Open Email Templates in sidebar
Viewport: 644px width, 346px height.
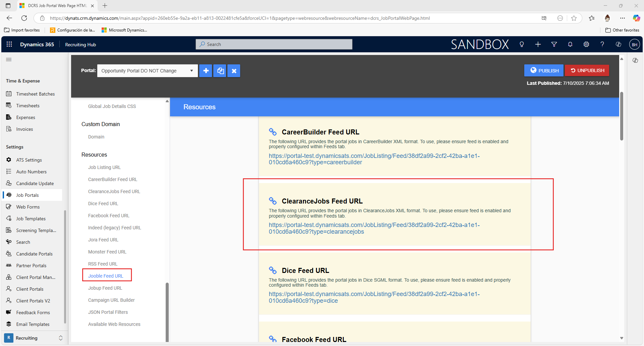point(32,324)
